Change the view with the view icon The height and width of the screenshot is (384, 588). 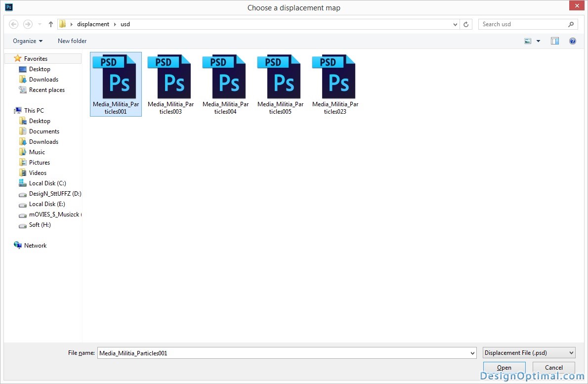point(528,41)
